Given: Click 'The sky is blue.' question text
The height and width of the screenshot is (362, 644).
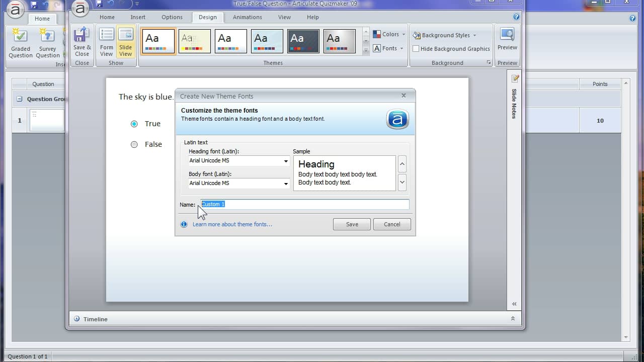Looking at the screenshot, I should pos(146,97).
